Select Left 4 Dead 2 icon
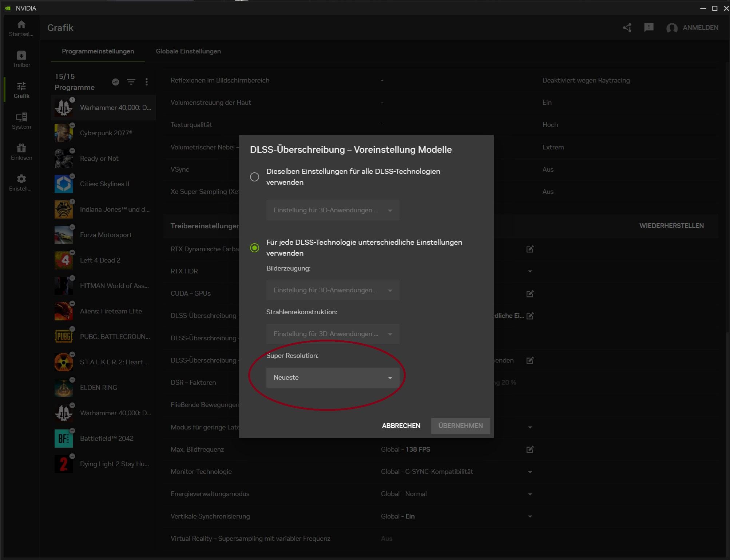Screen dimensions: 730x560 click(x=64, y=260)
